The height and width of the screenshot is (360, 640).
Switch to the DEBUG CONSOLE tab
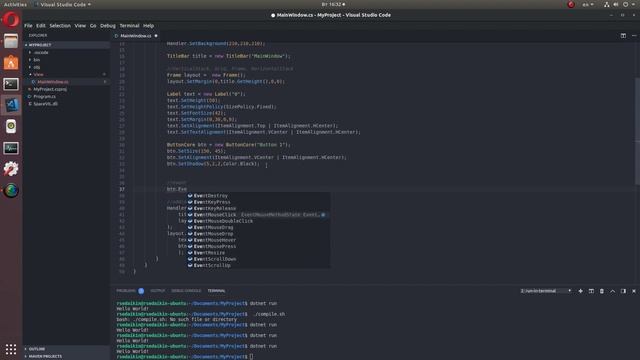tap(186, 291)
